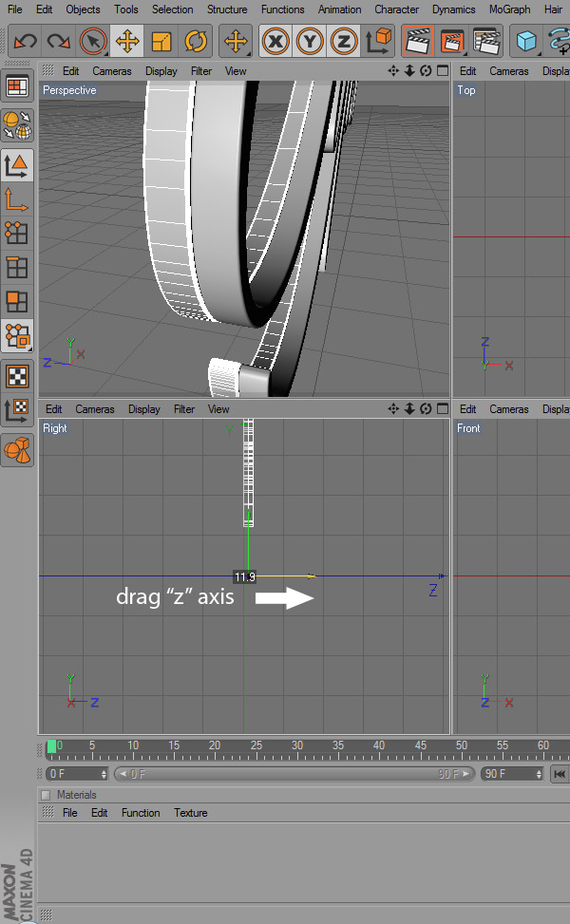Enable Points mode in left sidebar
The width and height of the screenshot is (570, 924).
click(16, 233)
